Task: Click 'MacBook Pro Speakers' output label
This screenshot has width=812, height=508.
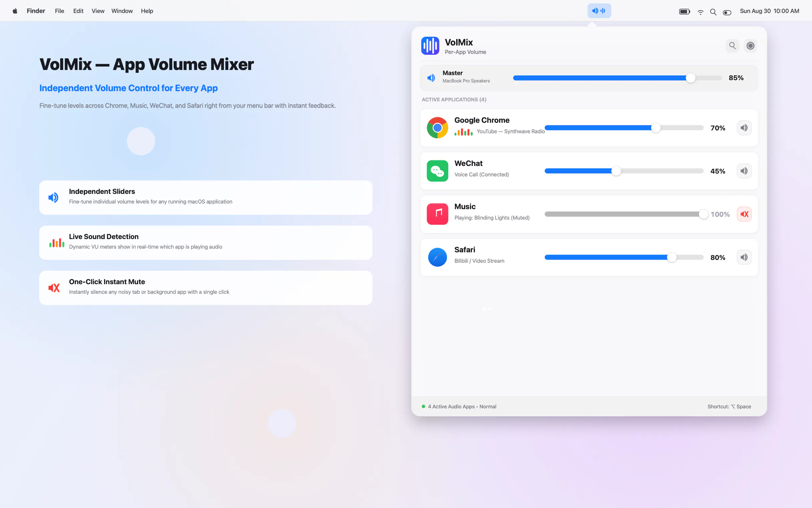Action: [466, 81]
